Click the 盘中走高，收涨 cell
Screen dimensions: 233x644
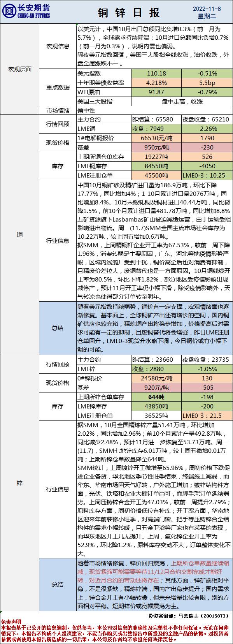point(182,101)
